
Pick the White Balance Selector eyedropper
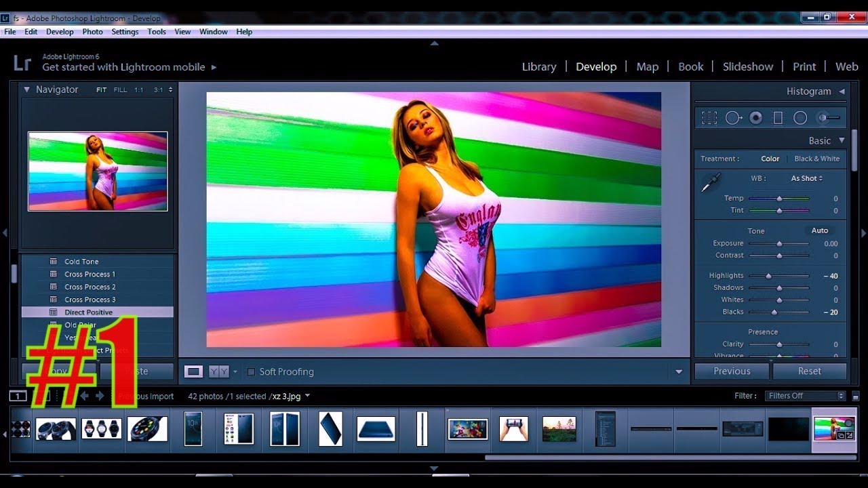click(x=711, y=182)
